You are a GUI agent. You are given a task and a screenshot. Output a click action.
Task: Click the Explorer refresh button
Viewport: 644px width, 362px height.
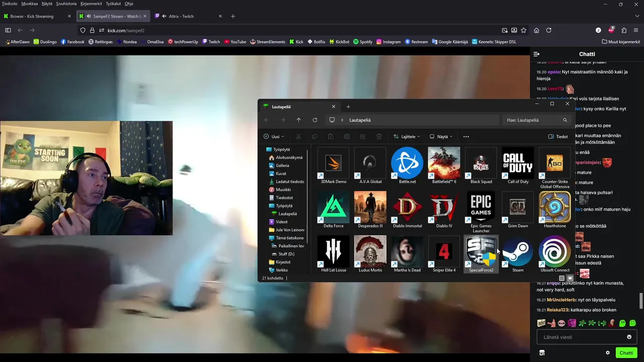pos(315,120)
